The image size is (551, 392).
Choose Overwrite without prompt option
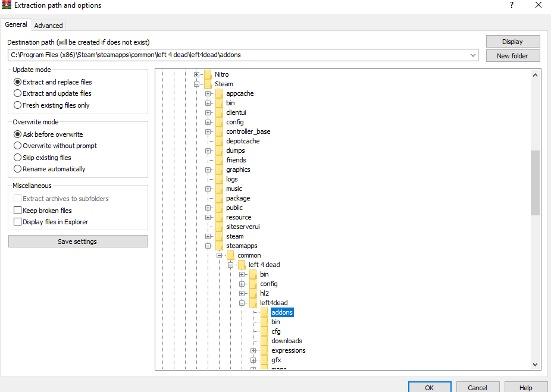coord(17,146)
